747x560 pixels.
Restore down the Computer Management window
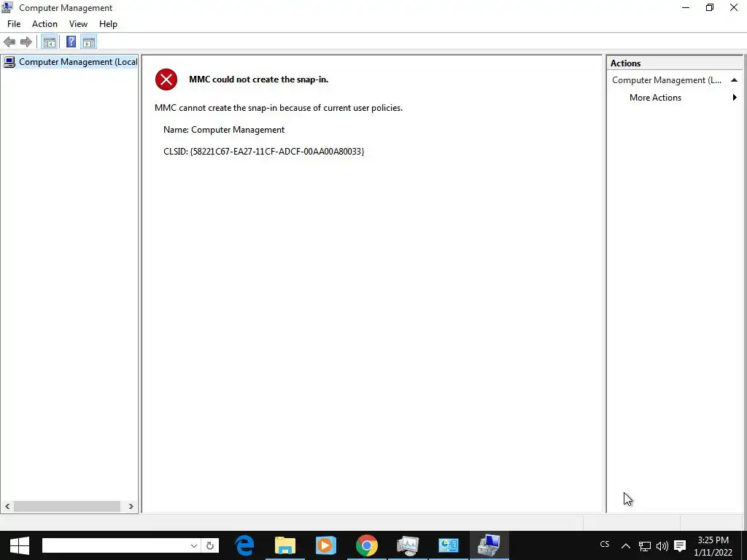(710, 7)
